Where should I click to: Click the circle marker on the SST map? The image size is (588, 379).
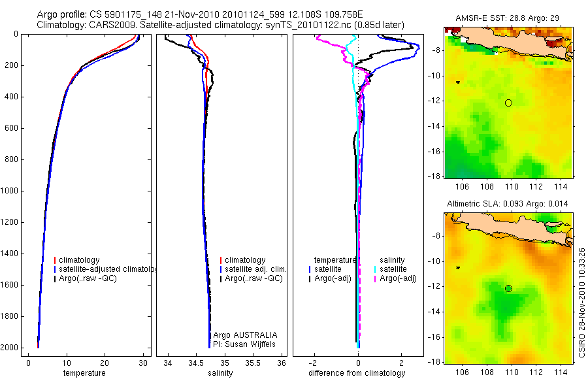point(508,103)
